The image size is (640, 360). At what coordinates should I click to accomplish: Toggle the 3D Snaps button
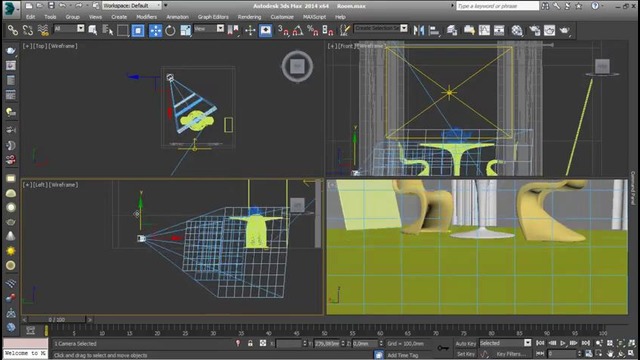click(x=282, y=30)
